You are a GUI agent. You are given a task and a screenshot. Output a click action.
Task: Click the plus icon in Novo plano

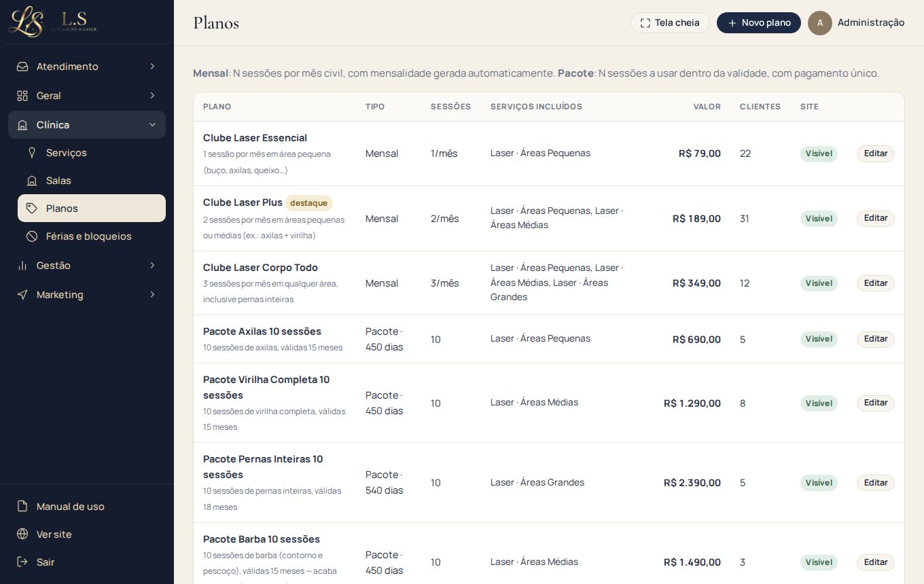732,23
